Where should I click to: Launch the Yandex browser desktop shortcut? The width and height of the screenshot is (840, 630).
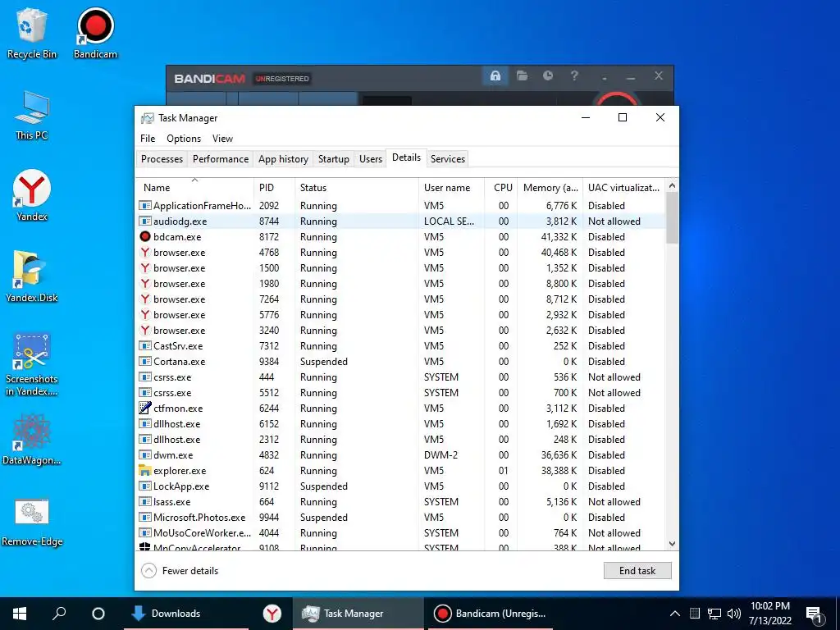pyautogui.click(x=32, y=195)
